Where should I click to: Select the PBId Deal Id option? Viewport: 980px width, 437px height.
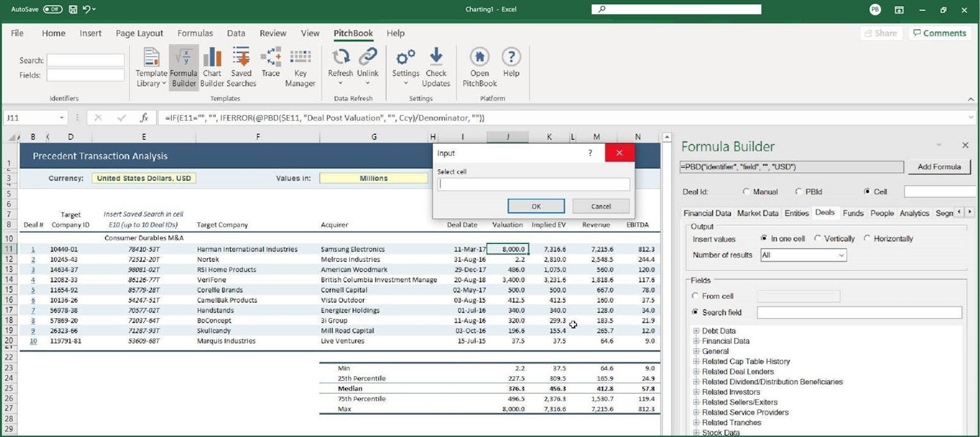click(798, 192)
